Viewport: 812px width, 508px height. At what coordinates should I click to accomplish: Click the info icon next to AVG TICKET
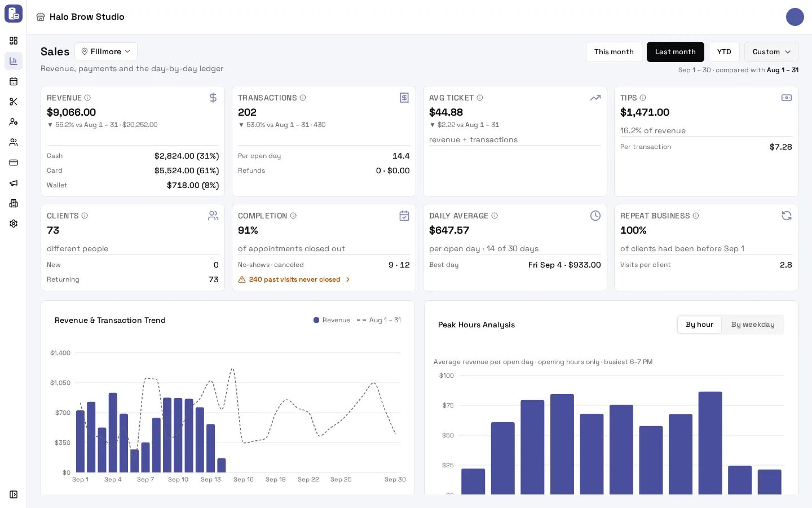tap(480, 98)
